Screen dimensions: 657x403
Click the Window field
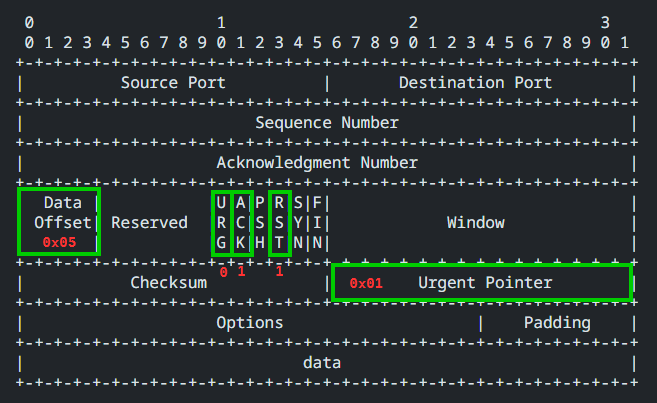pyautogui.click(x=475, y=222)
